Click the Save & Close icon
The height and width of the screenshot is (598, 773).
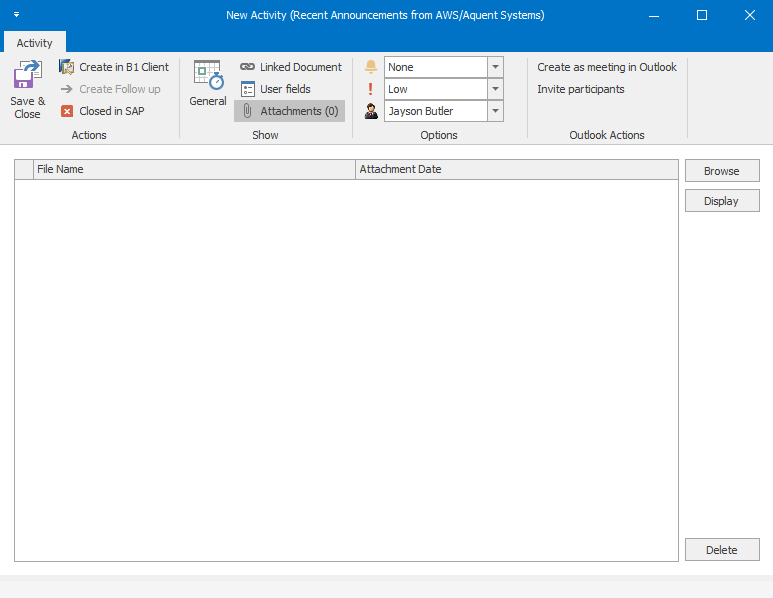(x=27, y=75)
